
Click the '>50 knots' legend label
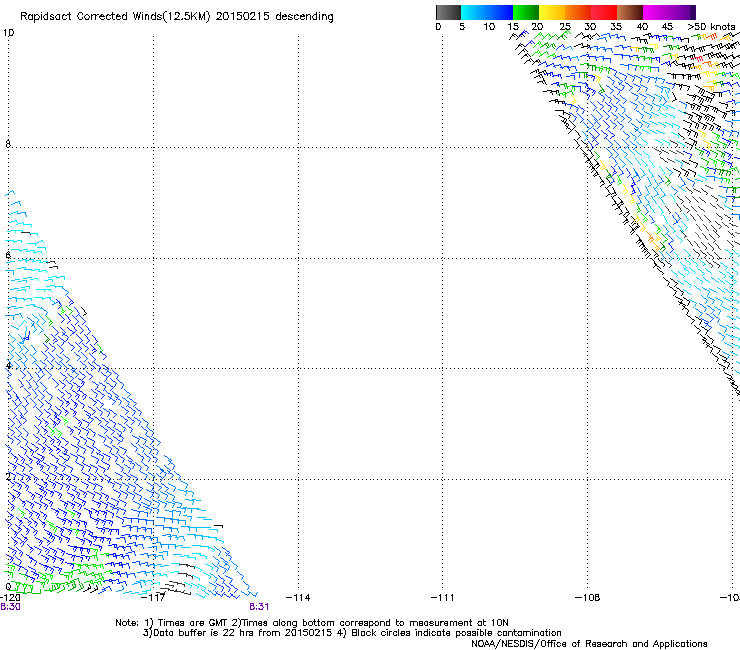click(x=711, y=26)
